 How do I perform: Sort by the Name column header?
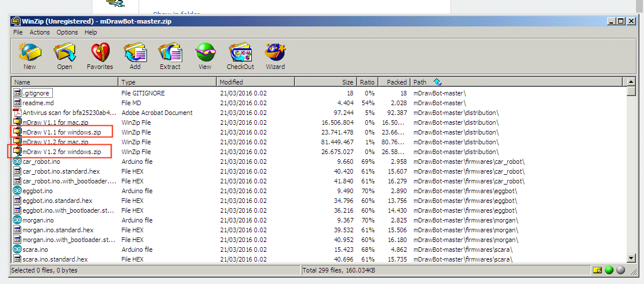(65, 82)
